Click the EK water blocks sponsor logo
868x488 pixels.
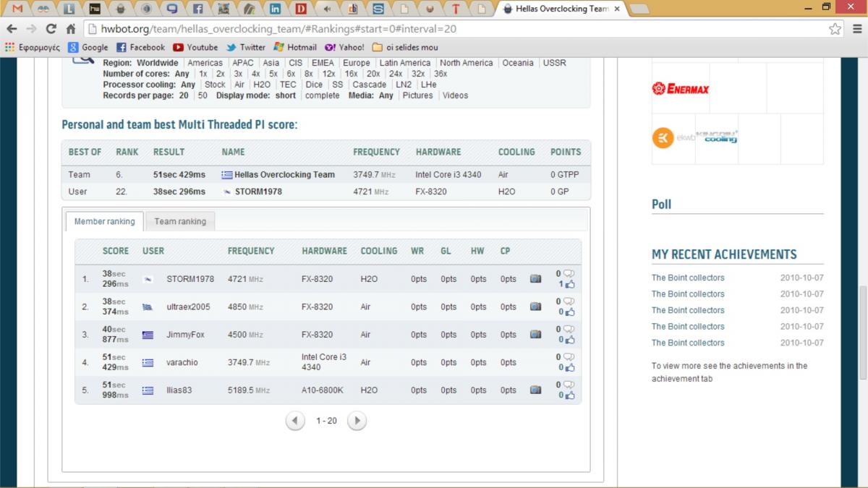(673, 137)
